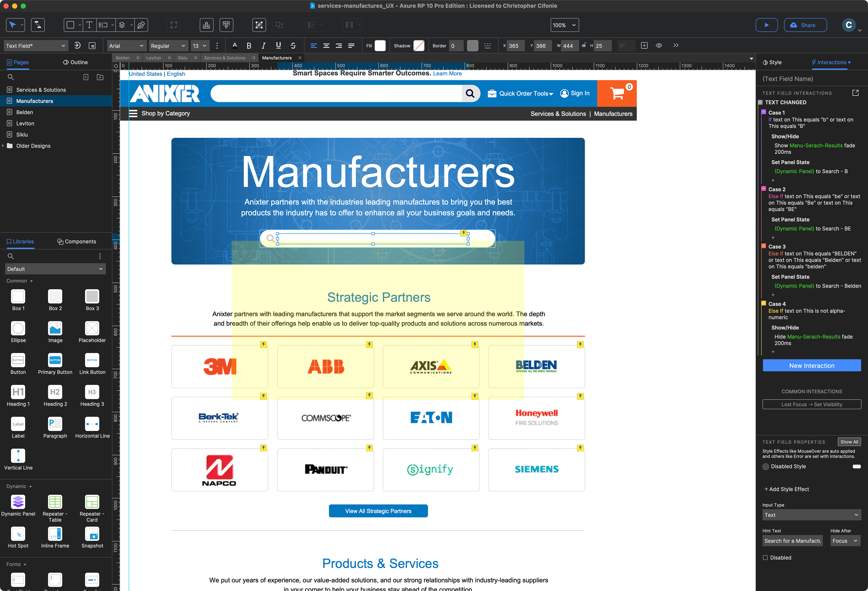This screenshot has height=591, width=868.
Task: Collapse the TEXT CHANGED event
Action: pyautogui.click(x=760, y=102)
